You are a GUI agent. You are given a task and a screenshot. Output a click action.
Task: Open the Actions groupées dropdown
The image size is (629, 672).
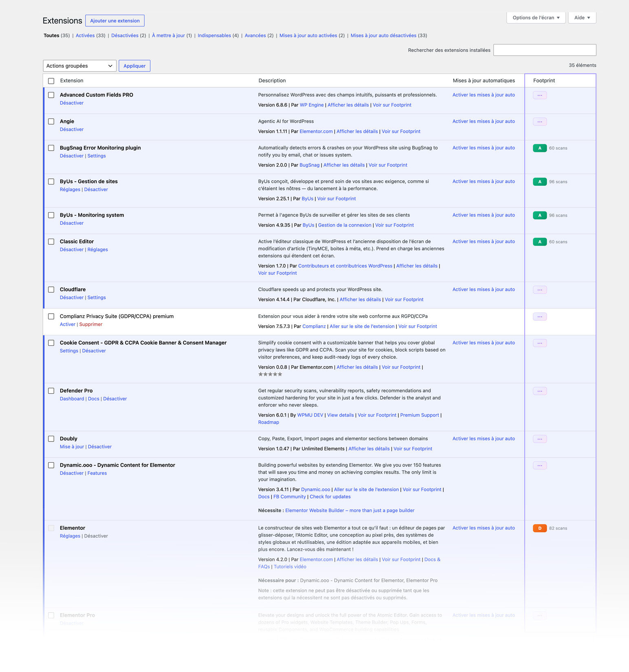tap(79, 66)
